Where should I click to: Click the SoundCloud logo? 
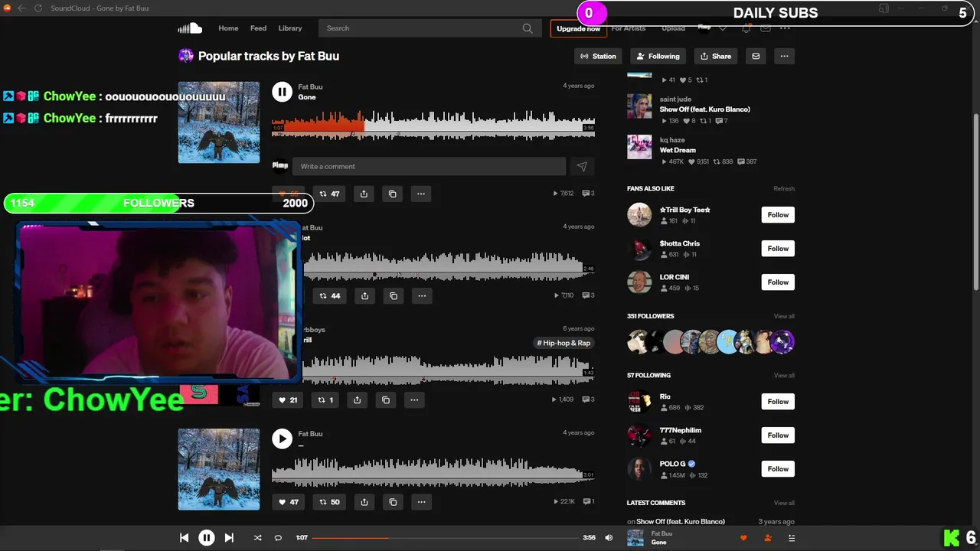(x=190, y=28)
